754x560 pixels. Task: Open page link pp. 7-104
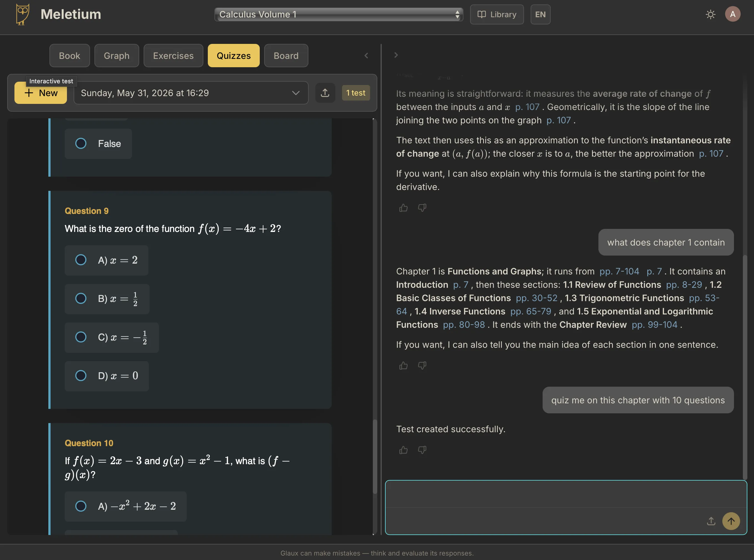tap(619, 271)
